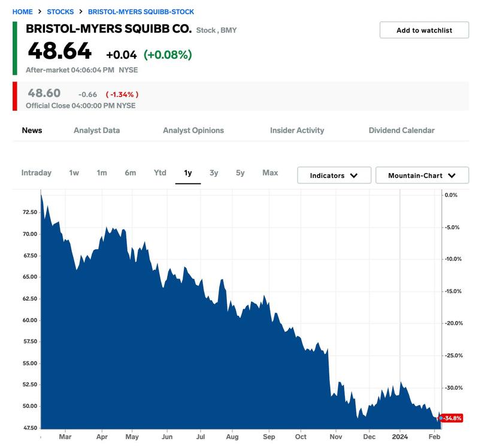Screen dimensions: 479x448
Task: Click the -34.8% red price marker
Action: pyautogui.click(x=452, y=418)
